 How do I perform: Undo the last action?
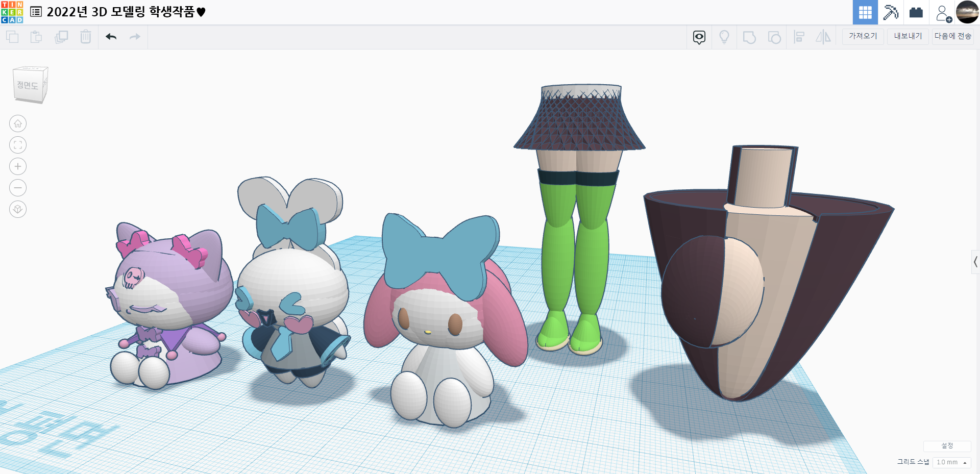point(111,37)
